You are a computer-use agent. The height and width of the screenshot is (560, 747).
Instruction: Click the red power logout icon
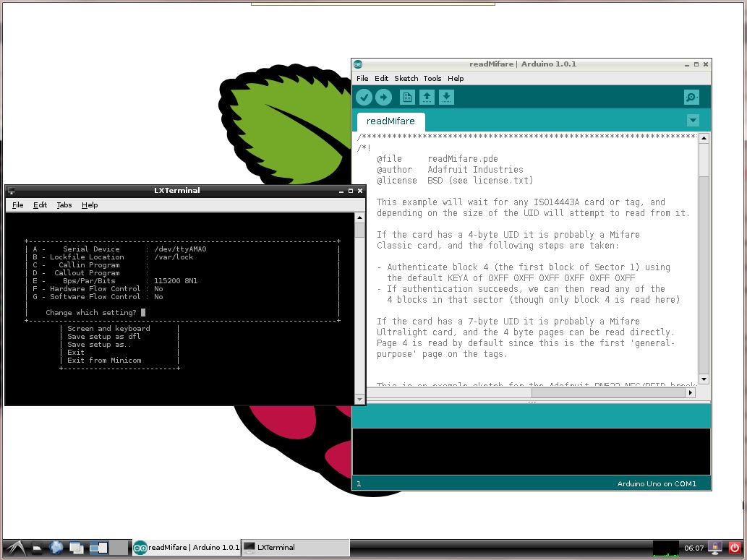[x=734, y=548]
